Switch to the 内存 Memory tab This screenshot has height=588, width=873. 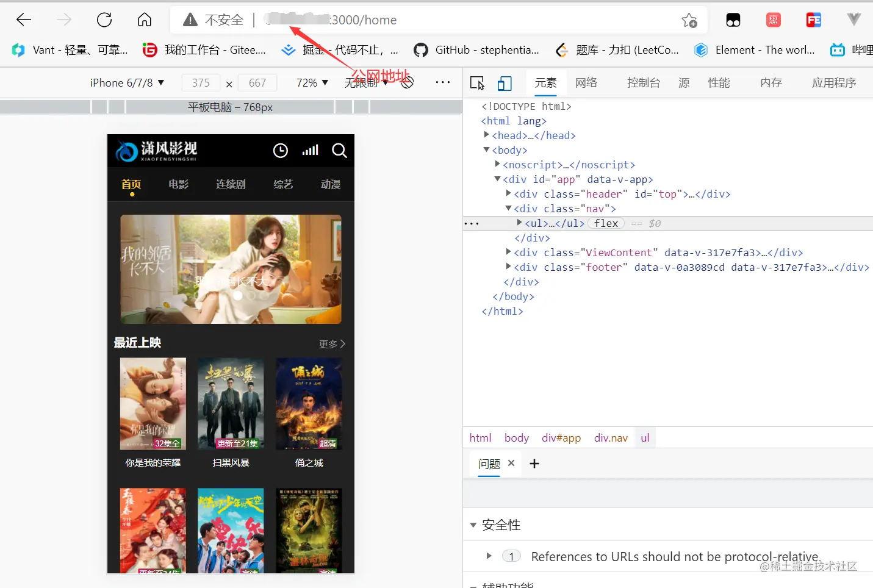tap(771, 82)
